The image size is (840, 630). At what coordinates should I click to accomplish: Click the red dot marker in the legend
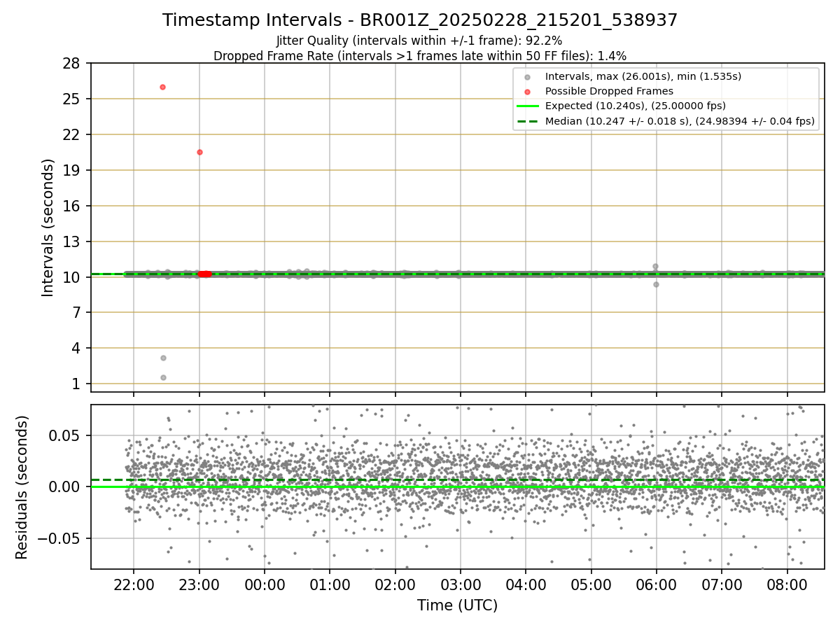(x=528, y=92)
